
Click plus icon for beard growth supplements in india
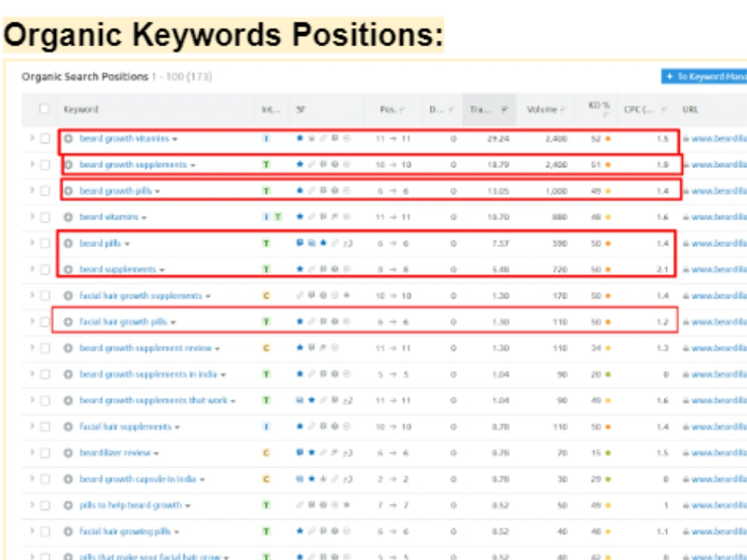[x=68, y=374]
